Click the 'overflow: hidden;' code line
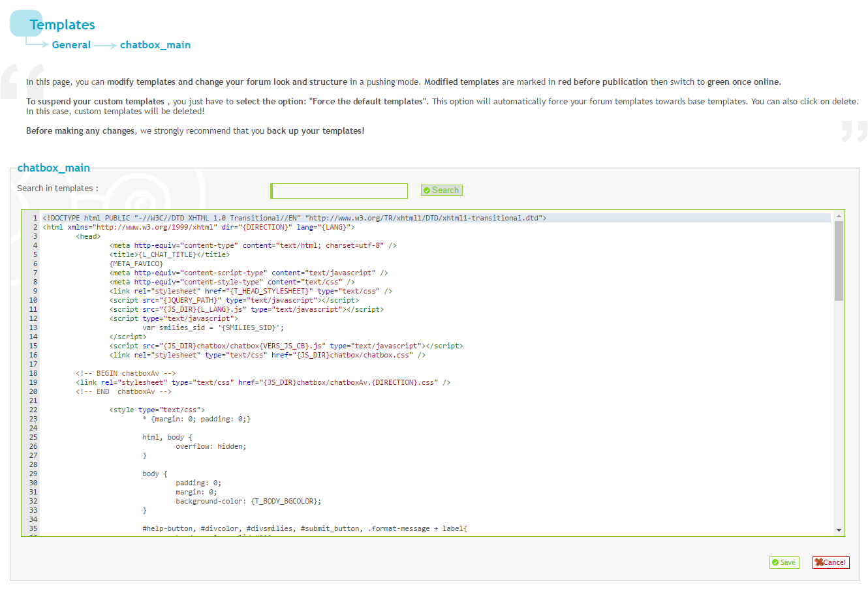Image resolution: width=868 pixels, height=591 pixels. click(211, 446)
